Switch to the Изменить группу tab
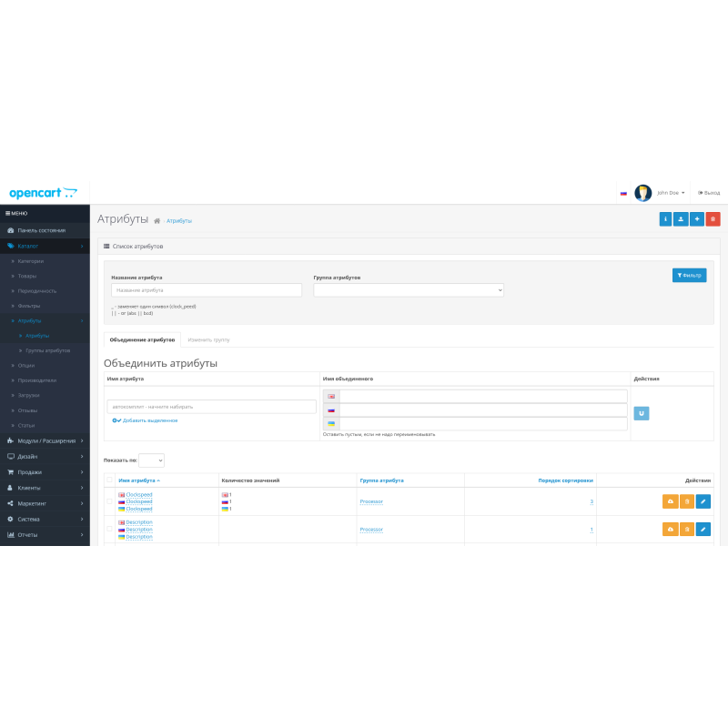Screen dimensions: 728x728 208,339
